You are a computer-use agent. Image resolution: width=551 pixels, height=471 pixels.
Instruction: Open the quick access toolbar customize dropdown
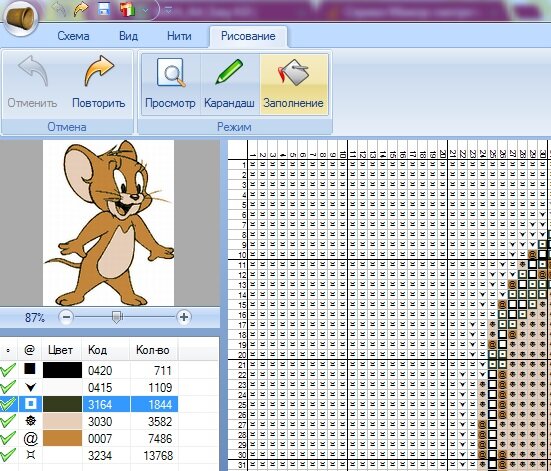pos(169,10)
